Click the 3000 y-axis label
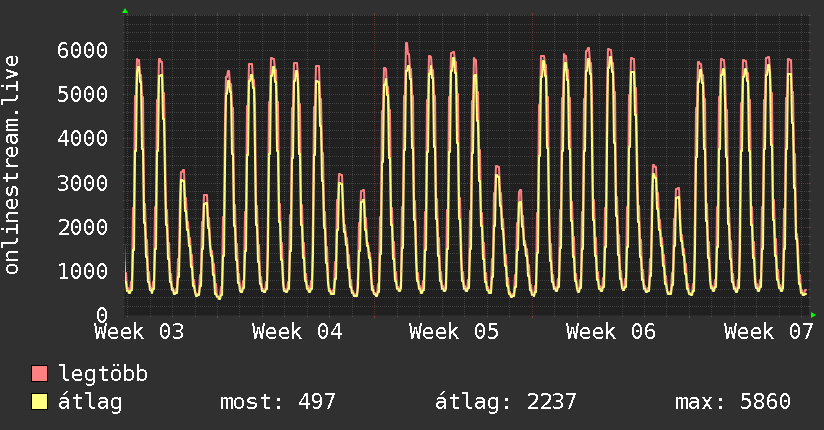 (83, 183)
